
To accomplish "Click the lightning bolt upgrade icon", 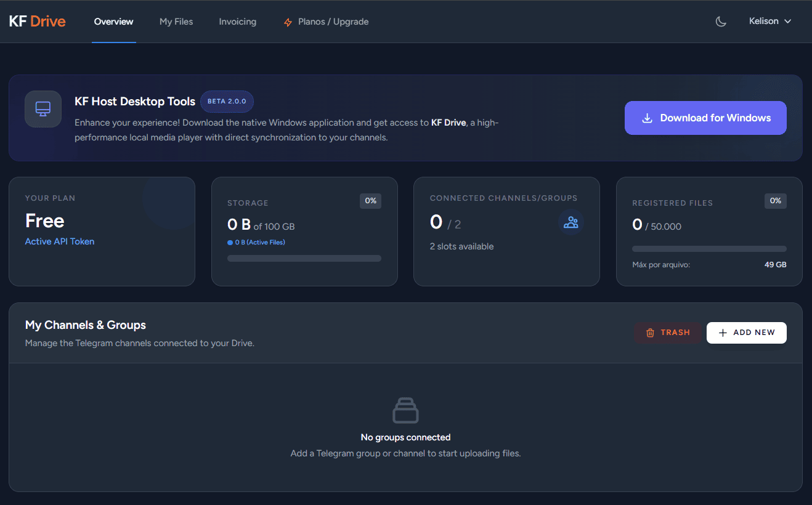I will pyautogui.click(x=288, y=22).
